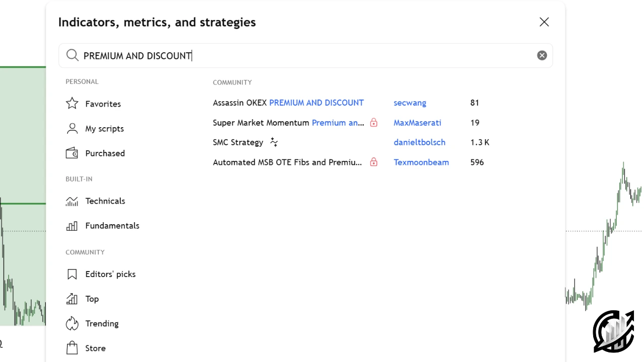The image size is (644, 362).
Task: Clear the search field text
Action: [x=542, y=55]
